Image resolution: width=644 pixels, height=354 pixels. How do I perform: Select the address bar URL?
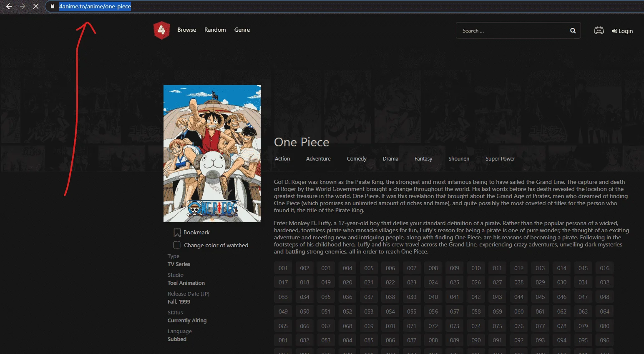(x=95, y=6)
